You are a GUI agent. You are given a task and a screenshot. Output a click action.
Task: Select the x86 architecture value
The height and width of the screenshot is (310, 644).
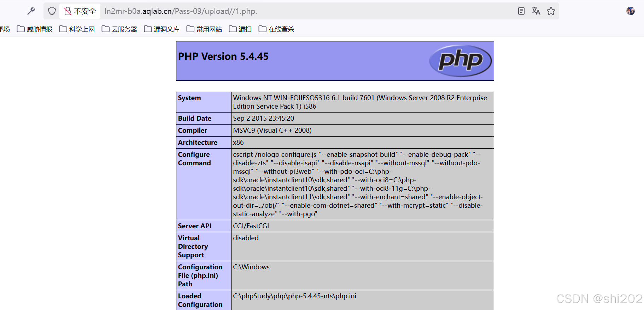pyautogui.click(x=239, y=143)
